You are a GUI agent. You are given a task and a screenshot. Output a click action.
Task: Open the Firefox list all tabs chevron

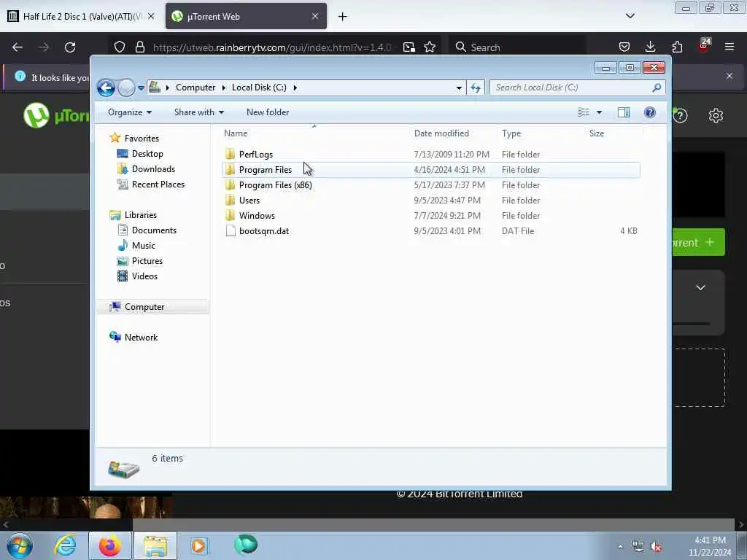coord(630,16)
